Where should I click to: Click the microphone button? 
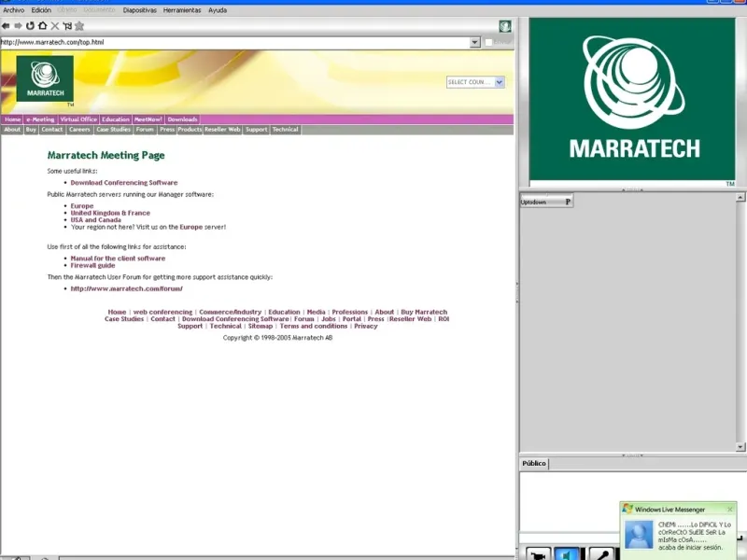tap(601, 554)
